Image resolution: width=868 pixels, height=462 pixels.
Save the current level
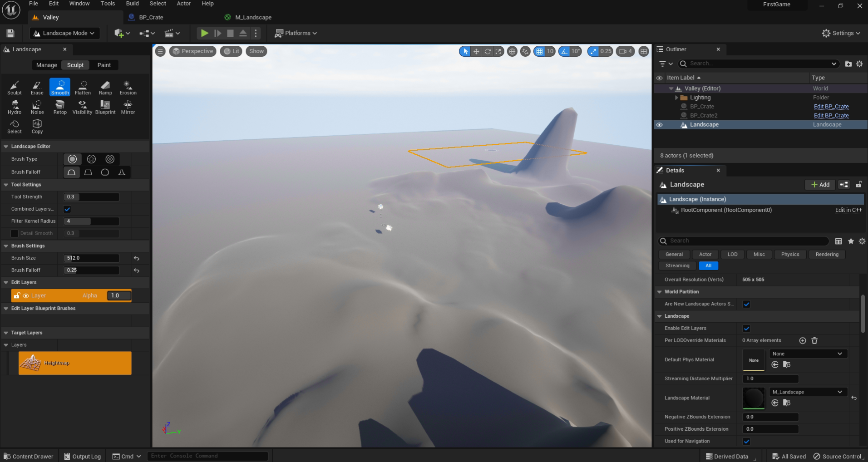(10, 33)
